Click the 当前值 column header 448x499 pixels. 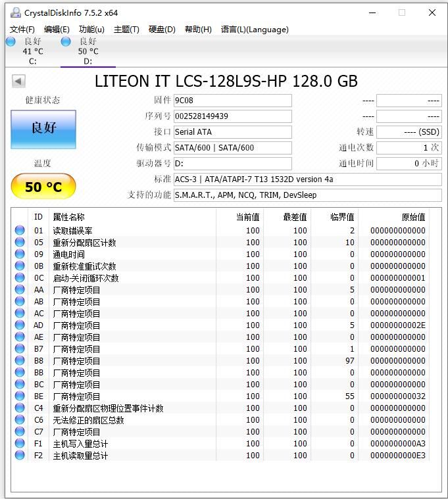point(239,217)
